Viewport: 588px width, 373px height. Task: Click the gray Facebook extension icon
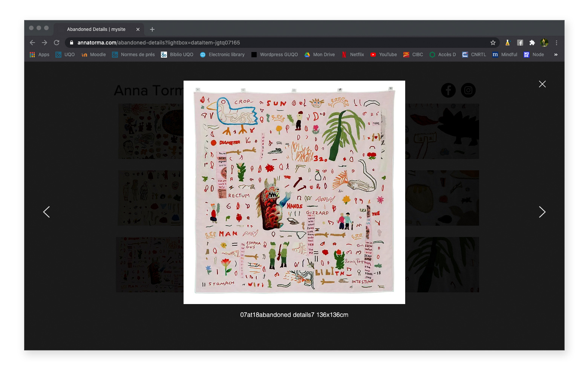pos(520,43)
